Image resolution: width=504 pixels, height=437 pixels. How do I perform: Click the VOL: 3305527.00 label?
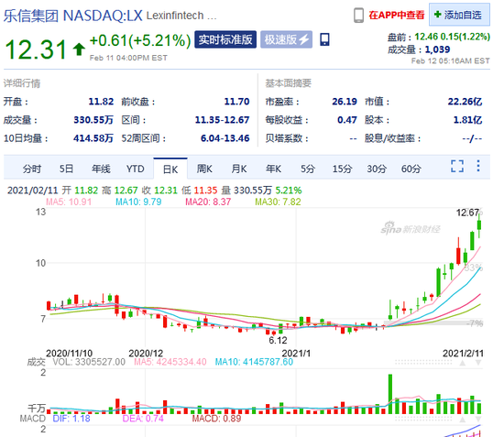(x=89, y=362)
